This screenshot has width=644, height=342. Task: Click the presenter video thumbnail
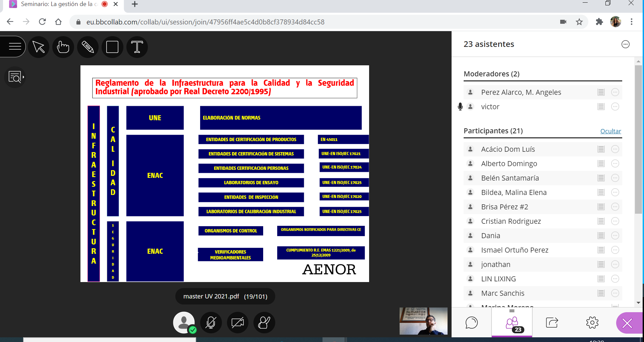tap(423, 321)
